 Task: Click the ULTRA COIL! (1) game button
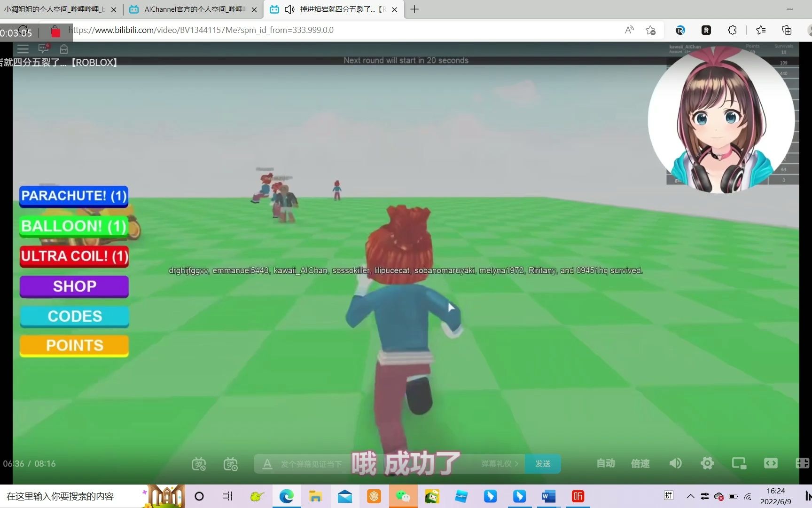point(74,256)
